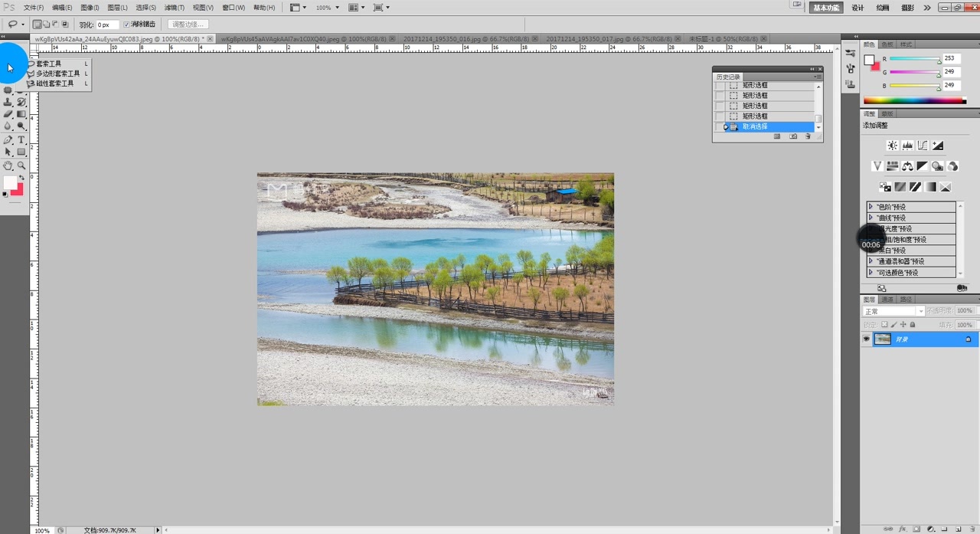Toggle lock transparent pixels in Layers panel

[884, 325]
